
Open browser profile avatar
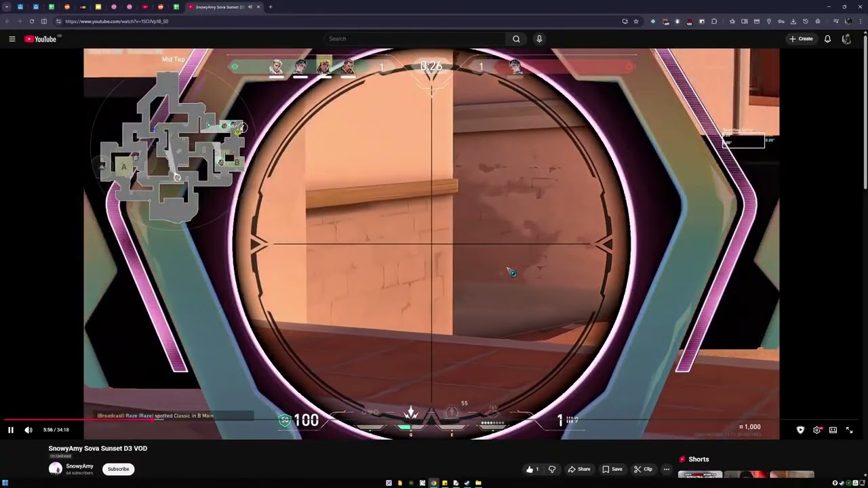pyautogui.click(x=848, y=21)
